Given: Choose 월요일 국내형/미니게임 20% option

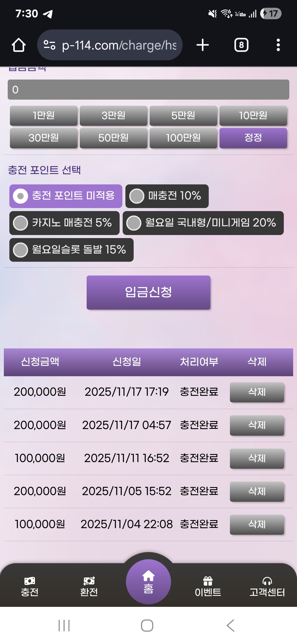Looking at the screenshot, I should pos(134,223).
